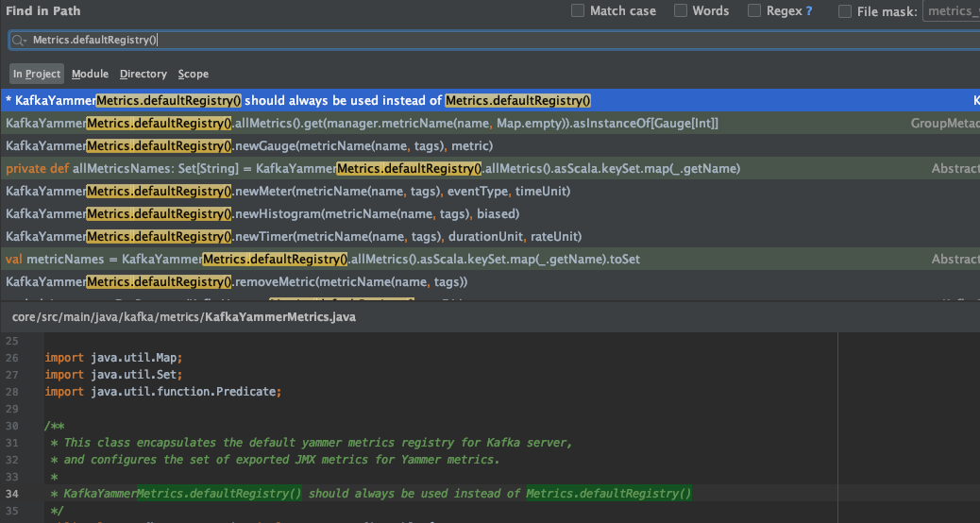
Task: Focus the Metrics.defaultRegistry() search field
Action: click(x=472, y=41)
